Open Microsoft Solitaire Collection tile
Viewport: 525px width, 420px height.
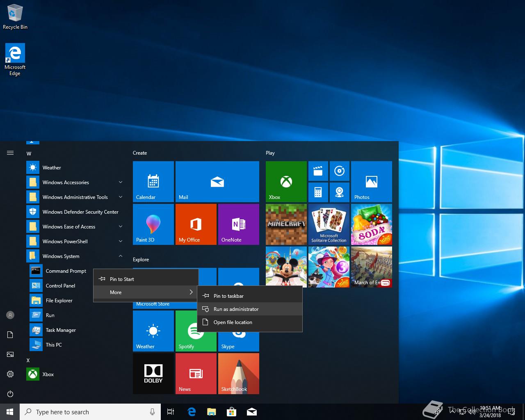(329, 224)
